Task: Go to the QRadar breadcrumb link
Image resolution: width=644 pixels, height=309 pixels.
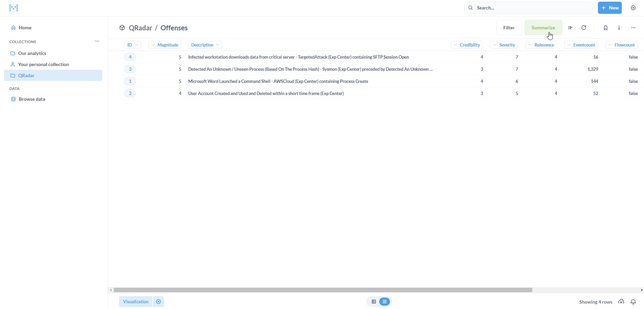Action: tap(140, 28)
